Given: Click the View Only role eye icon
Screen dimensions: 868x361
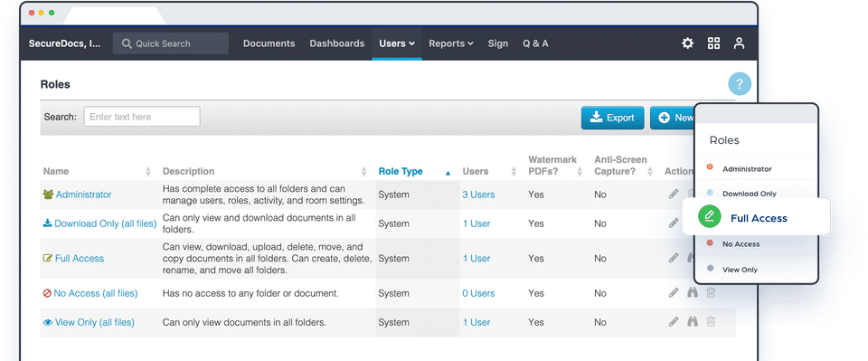Looking at the screenshot, I should (48, 322).
